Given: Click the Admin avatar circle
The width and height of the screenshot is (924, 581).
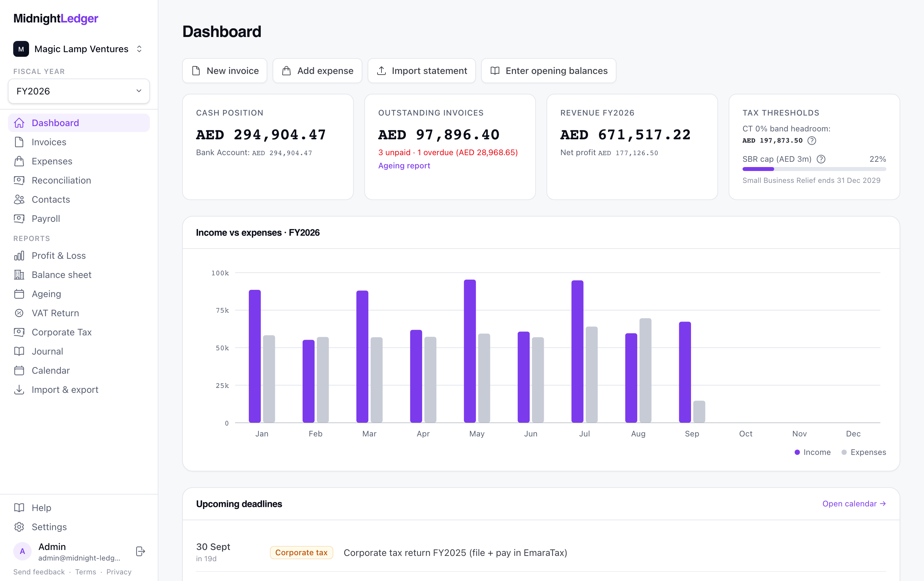Looking at the screenshot, I should coord(22,551).
